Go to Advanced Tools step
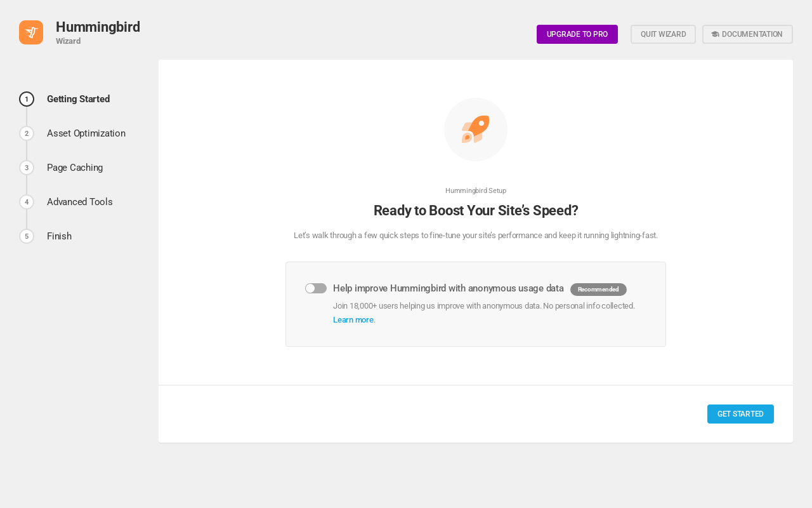This screenshot has height=508, width=812. coord(80,202)
